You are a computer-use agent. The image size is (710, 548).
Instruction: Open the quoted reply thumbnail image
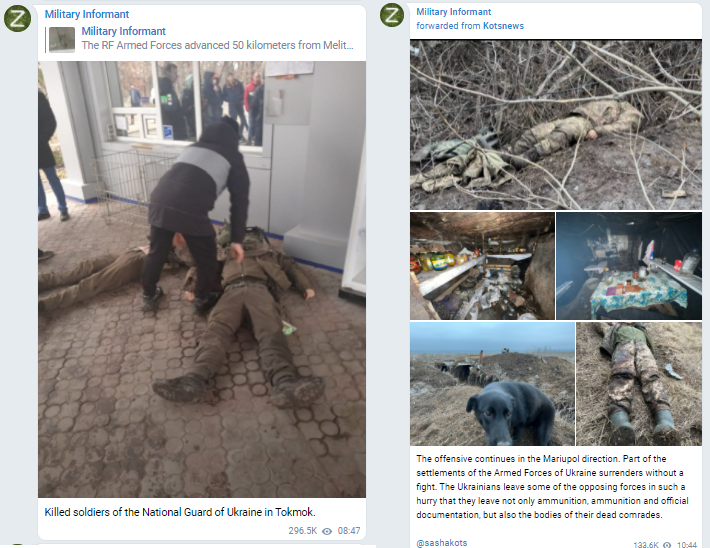tap(62, 39)
